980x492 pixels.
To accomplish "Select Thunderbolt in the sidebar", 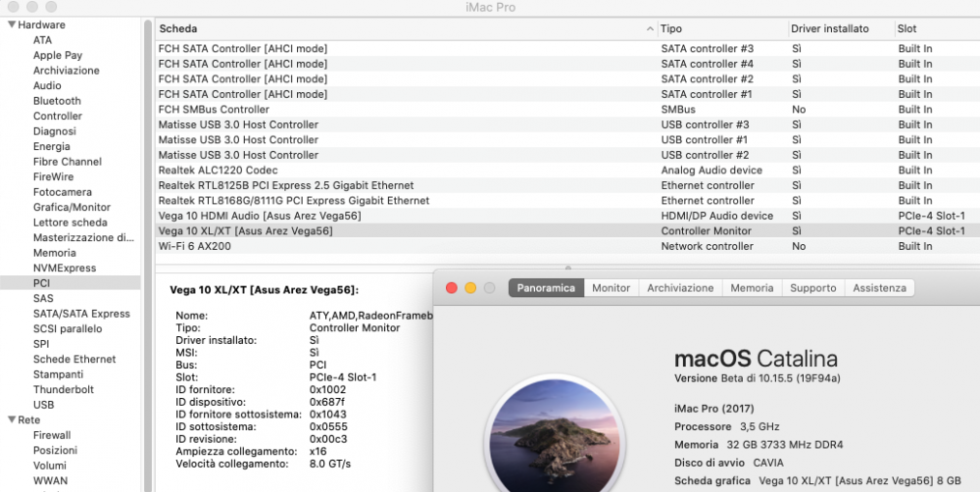I will 63,389.
